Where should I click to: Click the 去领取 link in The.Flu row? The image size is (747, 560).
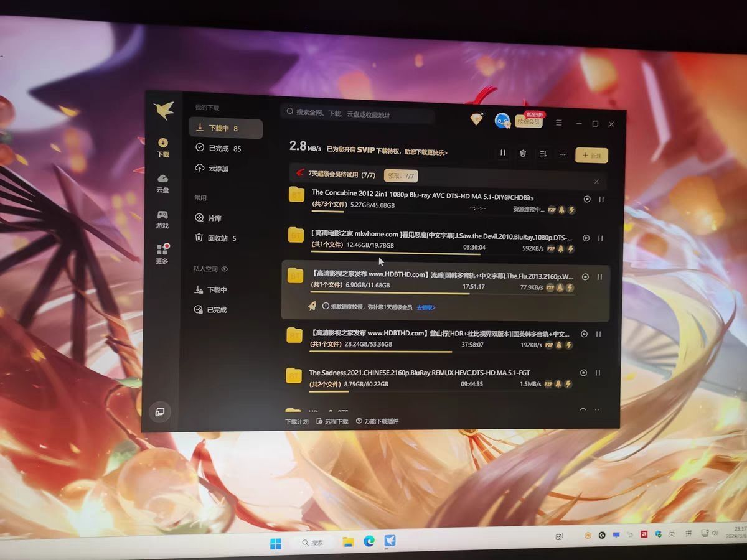pos(426,307)
